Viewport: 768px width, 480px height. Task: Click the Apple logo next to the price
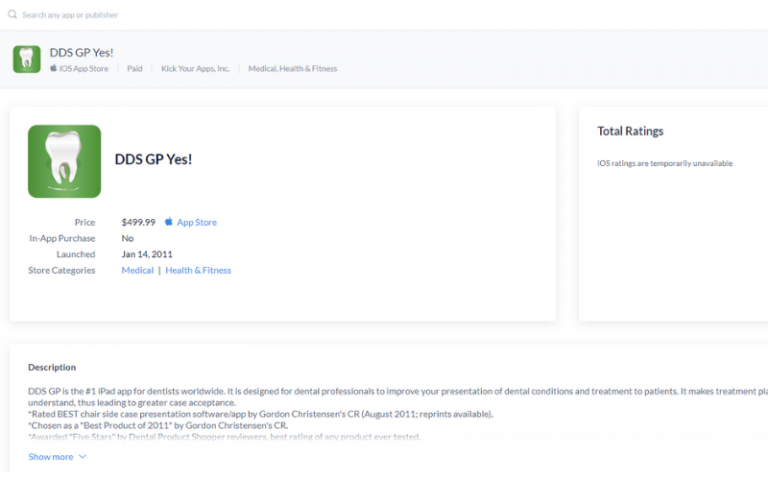(x=169, y=222)
